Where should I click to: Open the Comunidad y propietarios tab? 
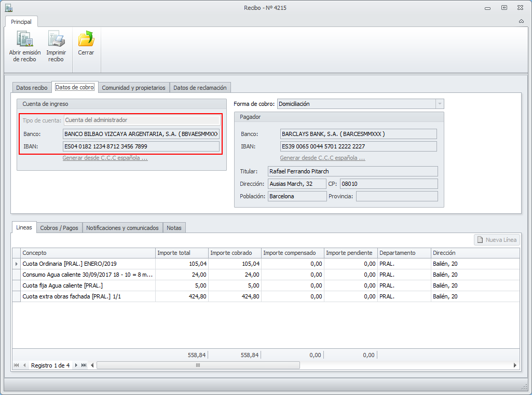coord(133,88)
